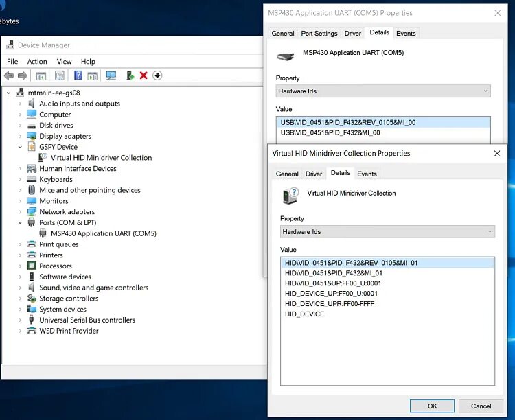Click the OK button
The width and height of the screenshot is (515, 420).
coord(432,406)
